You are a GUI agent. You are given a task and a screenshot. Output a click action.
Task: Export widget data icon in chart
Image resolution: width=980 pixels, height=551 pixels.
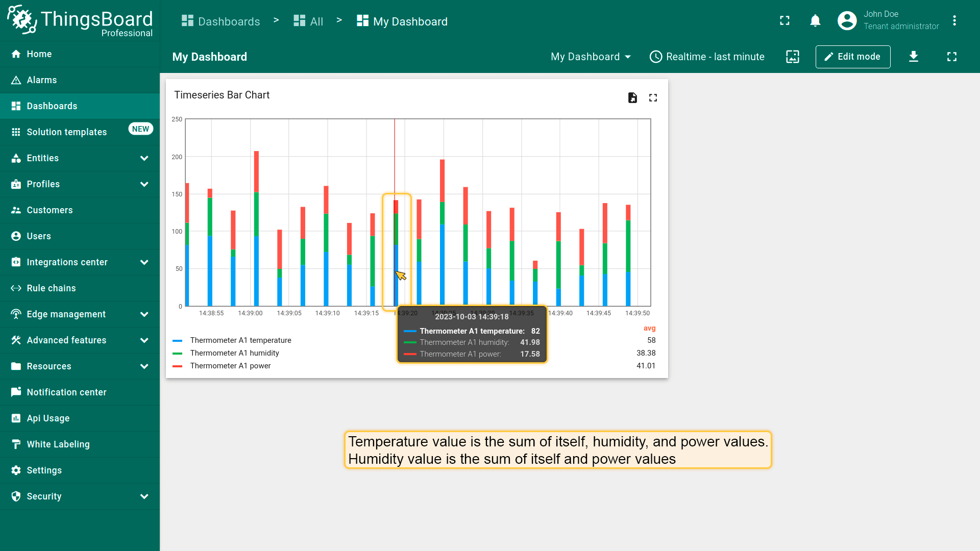pyautogui.click(x=632, y=97)
